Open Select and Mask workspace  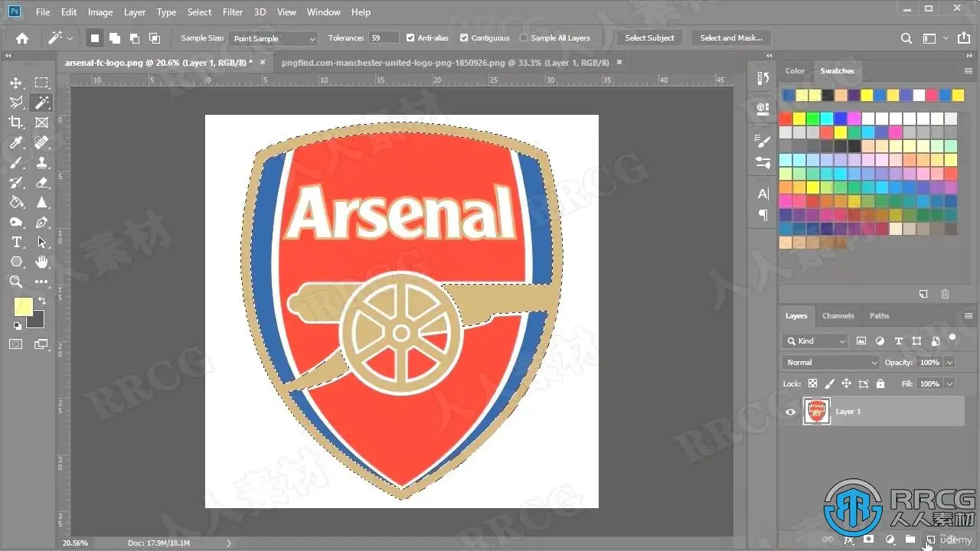click(731, 37)
